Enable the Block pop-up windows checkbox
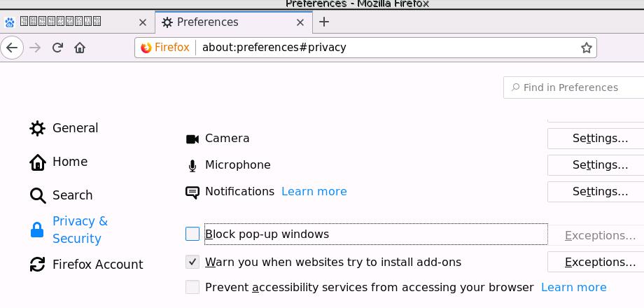This screenshot has width=644, height=308. [x=192, y=234]
